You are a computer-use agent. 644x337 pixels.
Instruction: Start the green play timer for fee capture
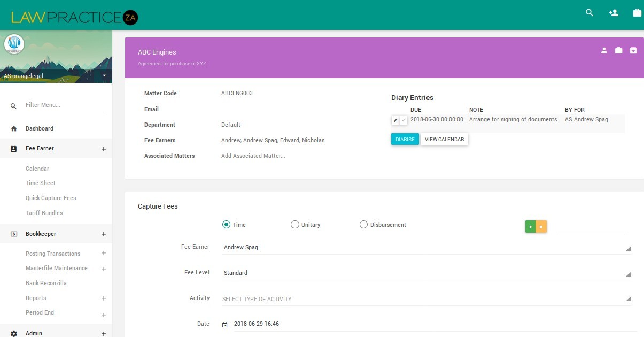(x=530, y=226)
